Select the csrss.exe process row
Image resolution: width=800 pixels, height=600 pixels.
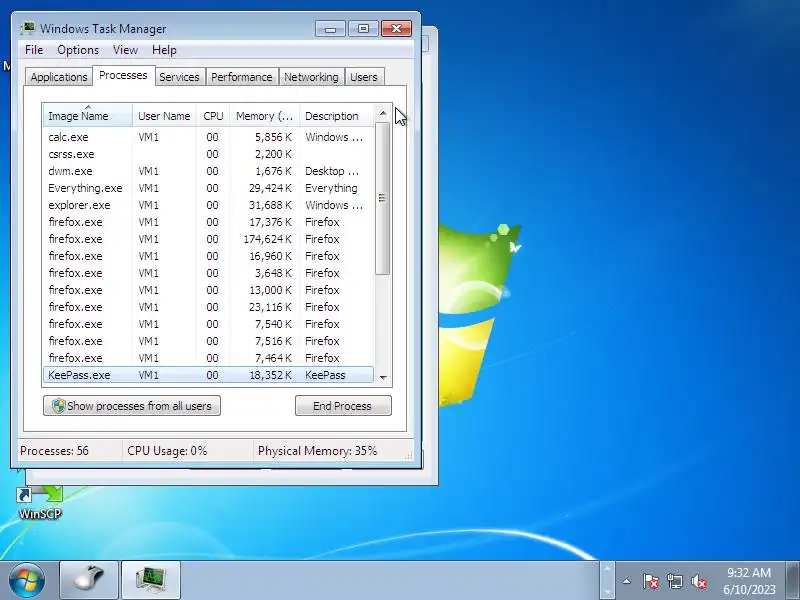[x=208, y=154]
